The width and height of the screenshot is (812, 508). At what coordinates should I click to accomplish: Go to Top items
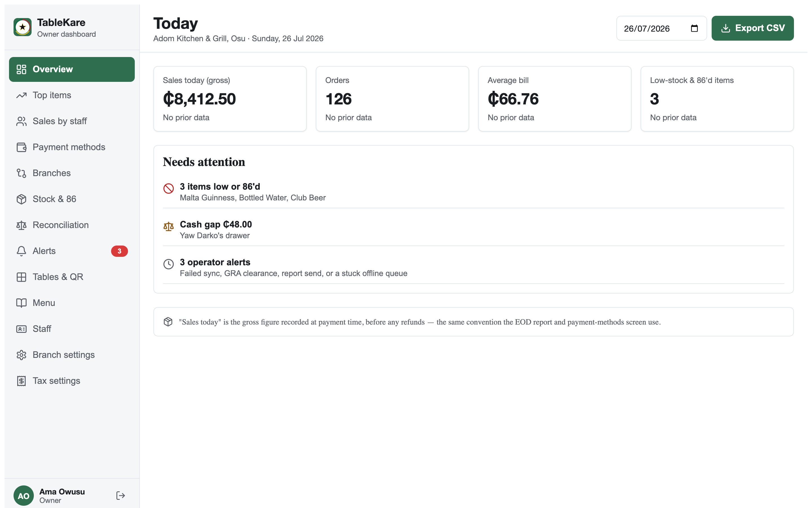coord(72,95)
